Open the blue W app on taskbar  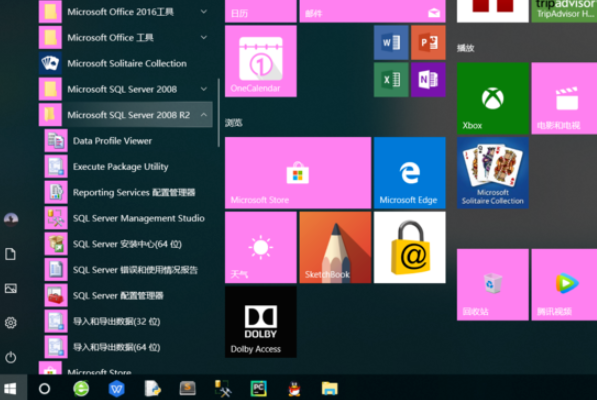[x=117, y=389]
